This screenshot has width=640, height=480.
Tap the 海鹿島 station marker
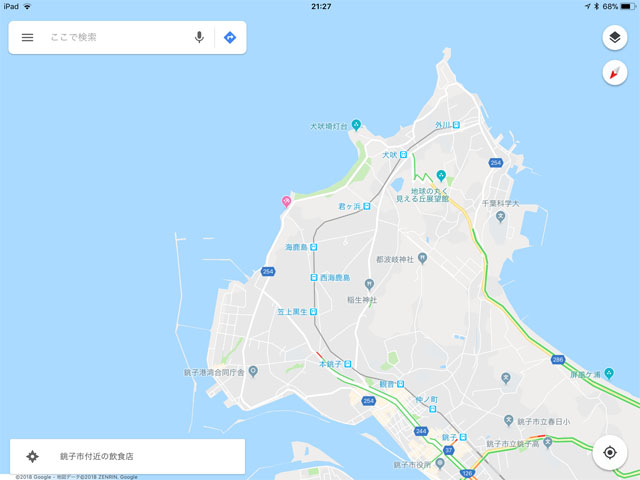[313, 247]
